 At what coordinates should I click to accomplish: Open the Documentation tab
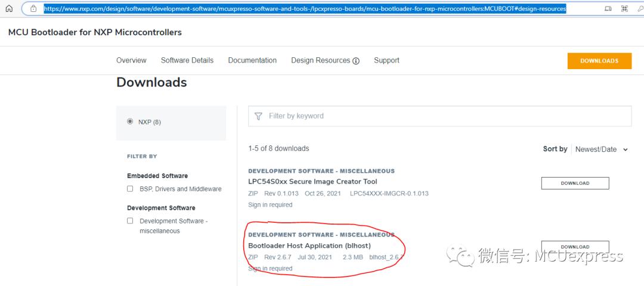(x=252, y=60)
